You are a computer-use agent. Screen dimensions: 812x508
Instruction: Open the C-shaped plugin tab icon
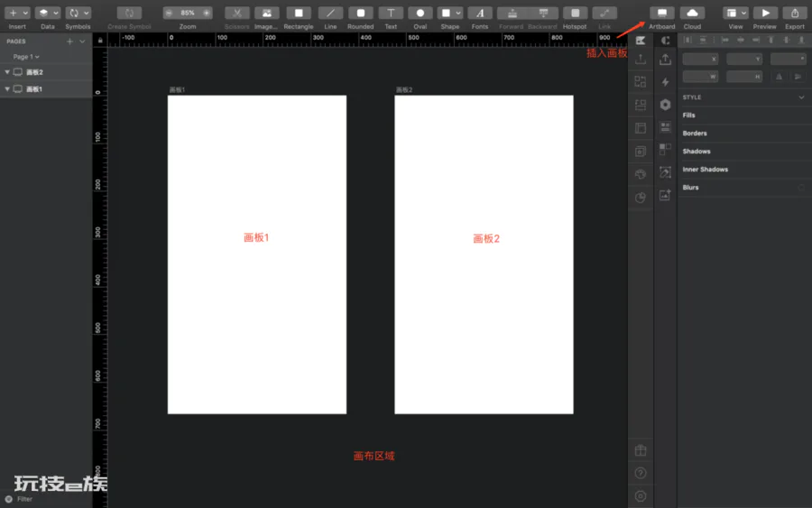click(x=666, y=41)
